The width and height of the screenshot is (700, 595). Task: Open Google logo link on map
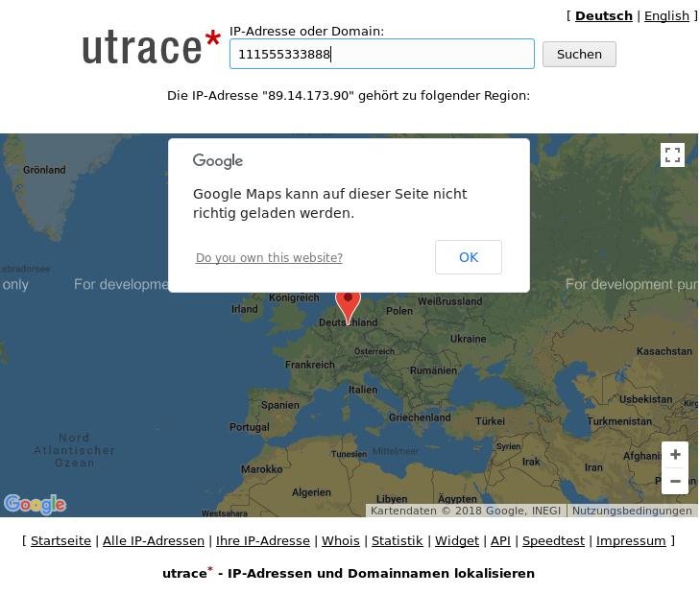pyautogui.click(x=36, y=505)
